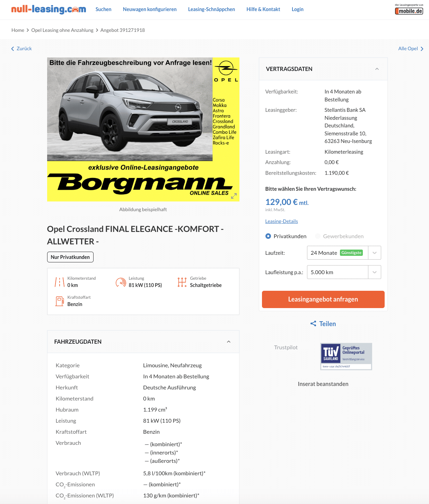The height and width of the screenshot is (504, 429).
Task: Click the Leistung speedometer icon
Action: coord(121,282)
